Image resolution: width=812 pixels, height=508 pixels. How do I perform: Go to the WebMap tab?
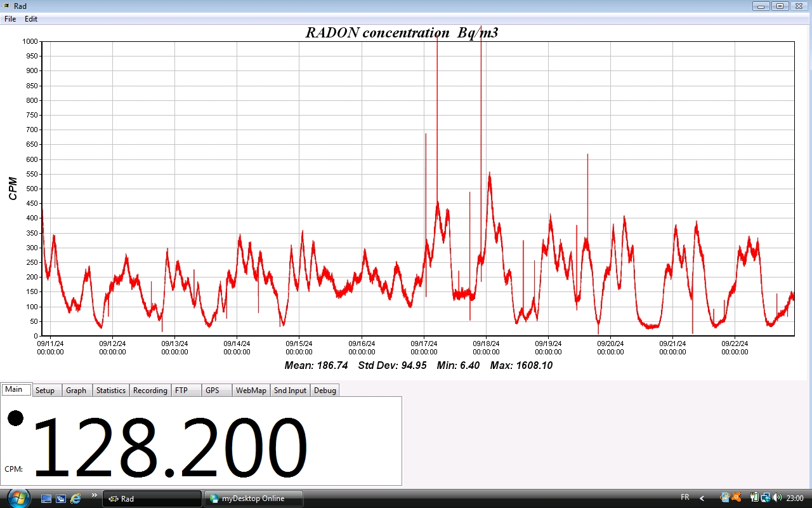click(251, 391)
